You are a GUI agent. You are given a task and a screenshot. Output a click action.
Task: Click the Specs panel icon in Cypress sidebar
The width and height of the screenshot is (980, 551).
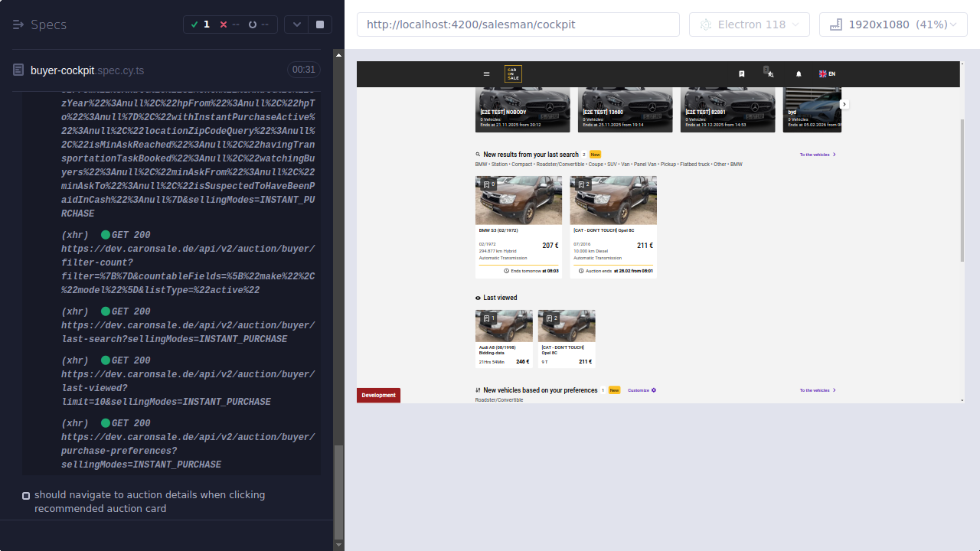[x=18, y=24]
